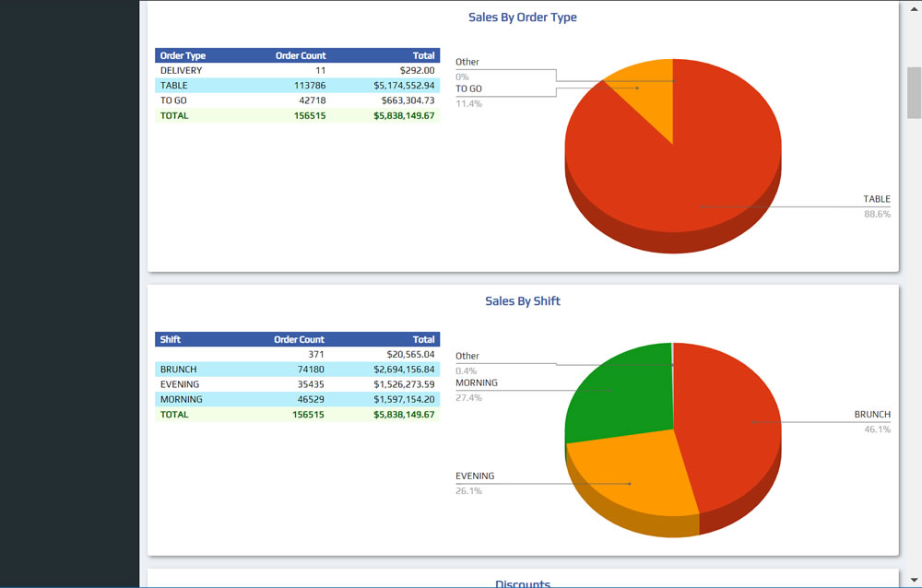This screenshot has height=588, width=922.
Task: Click 'Order Count' header in Order Type table
Action: click(301, 56)
